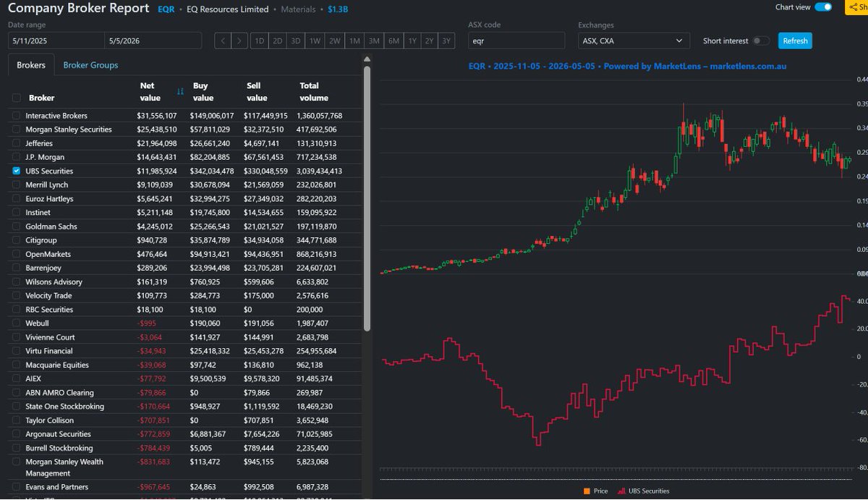The image size is (868, 500).
Task: Select the Burrell Stockbroking row name
Action: pyautogui.click(x=59, y=448)
